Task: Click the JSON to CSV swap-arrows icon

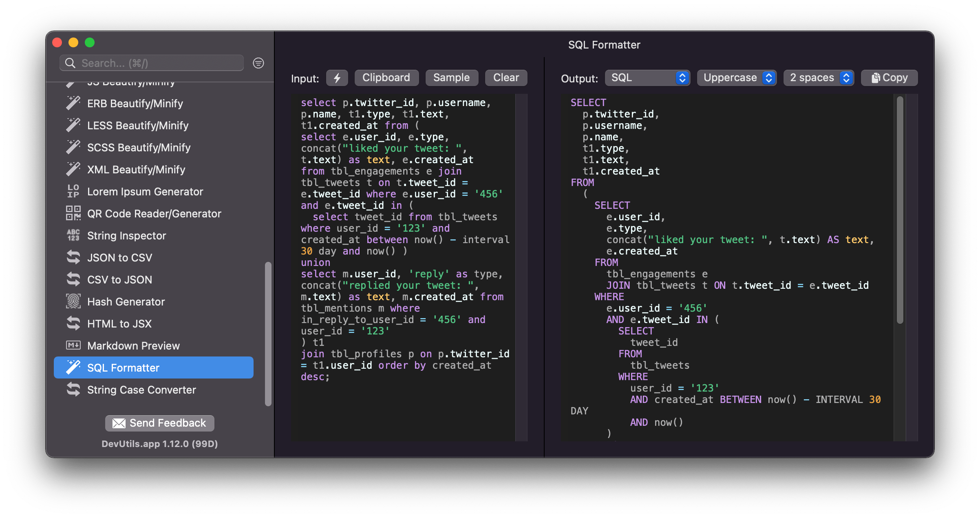Action: (x=73, y=257)
